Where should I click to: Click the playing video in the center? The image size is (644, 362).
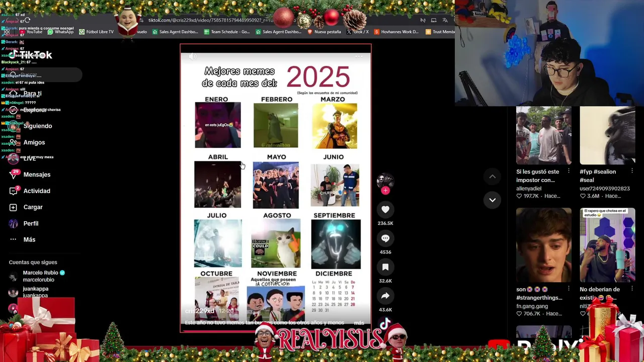click(276, 189)
